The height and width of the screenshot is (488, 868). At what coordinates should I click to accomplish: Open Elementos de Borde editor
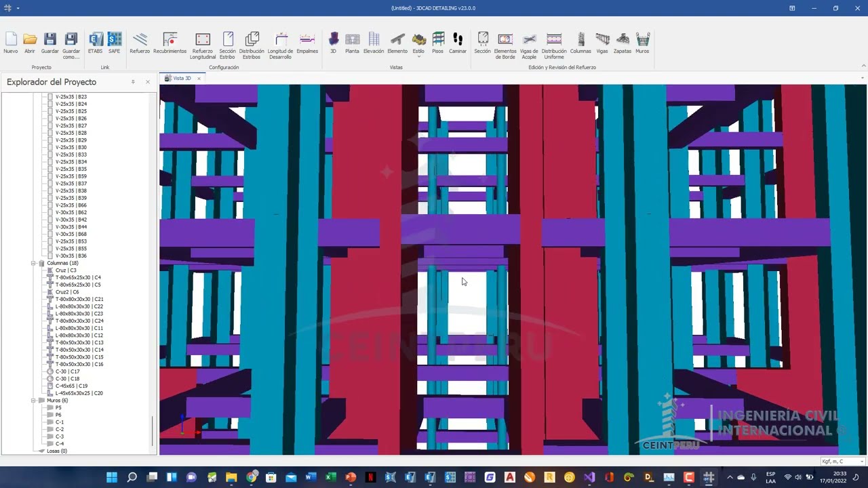[x=505, y=46]
